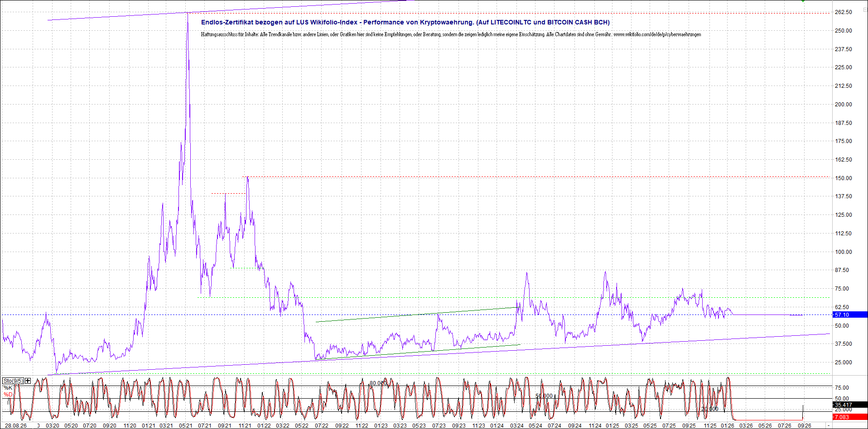Select the %K legend entry
Screen dimensions: 868x429
point(8,388)
